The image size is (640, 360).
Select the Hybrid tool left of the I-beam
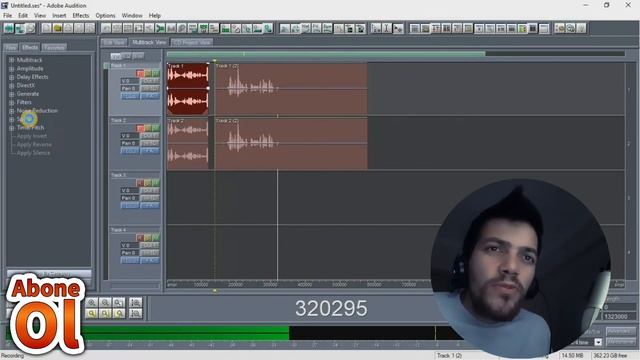click(x=376, y=28)
